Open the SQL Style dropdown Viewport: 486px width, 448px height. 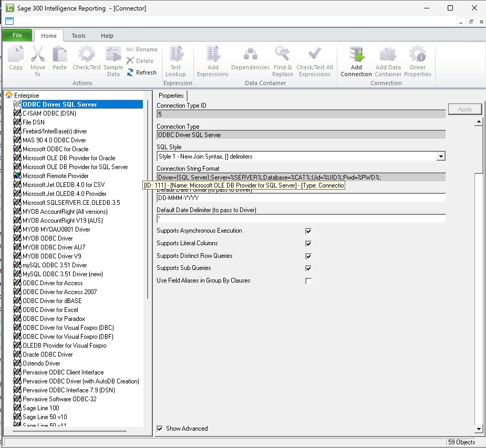441,157
